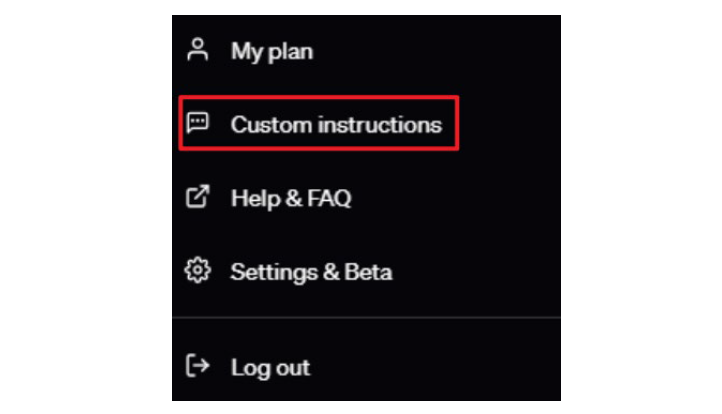Click the exit arrow icon beside Log out
Viewport: 722px width, 414px height.
pyautogui.click(x=198, y=366)
